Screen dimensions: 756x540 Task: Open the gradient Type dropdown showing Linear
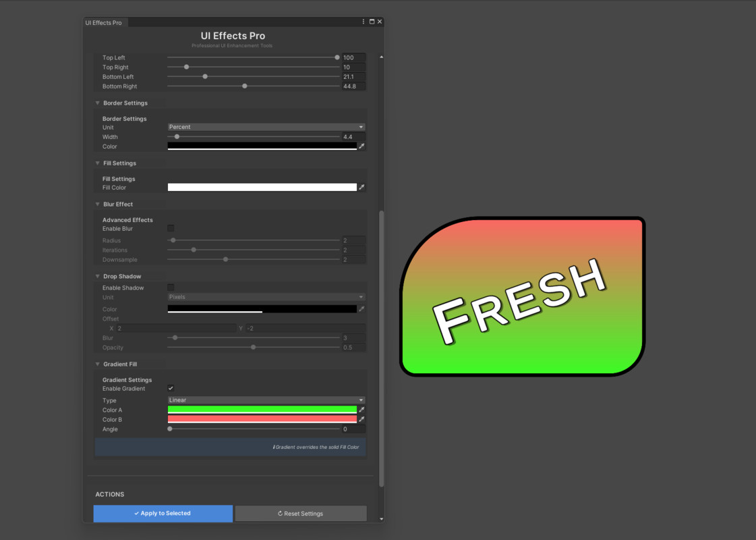point(266,400)
